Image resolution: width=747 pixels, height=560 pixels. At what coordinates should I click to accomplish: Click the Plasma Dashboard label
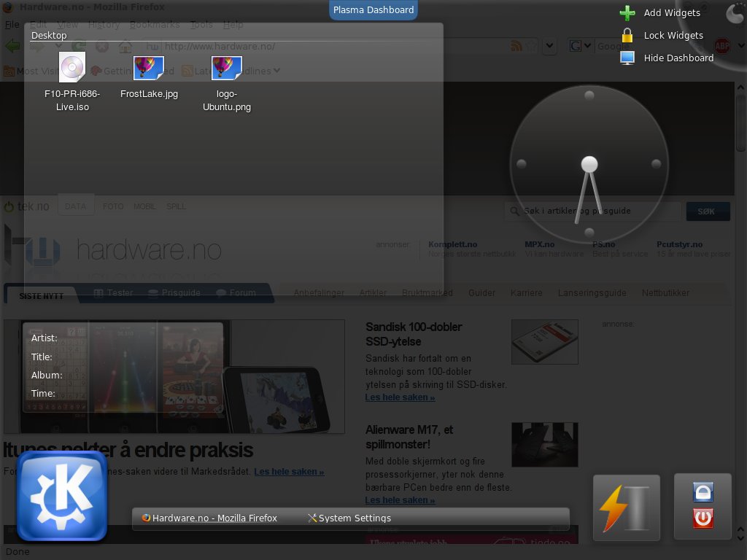coord(373,10)
